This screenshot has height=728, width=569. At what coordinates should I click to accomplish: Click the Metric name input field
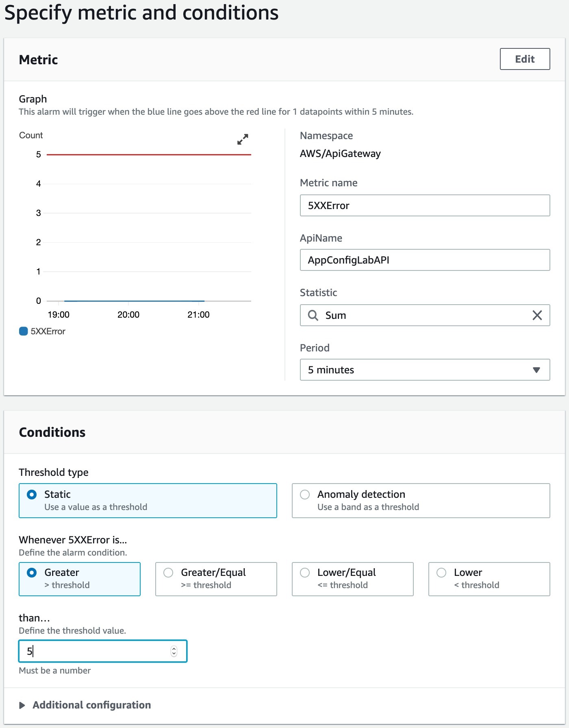pos(425,205)
